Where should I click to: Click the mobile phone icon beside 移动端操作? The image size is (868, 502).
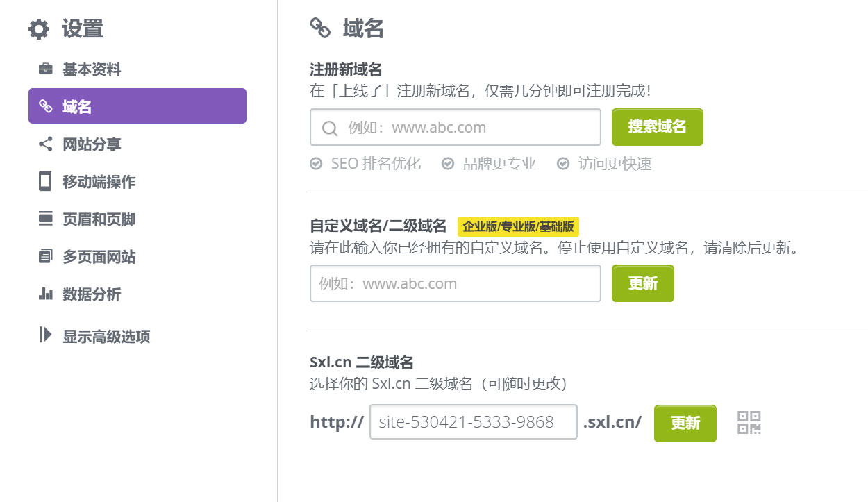click(x=45, y=182)
